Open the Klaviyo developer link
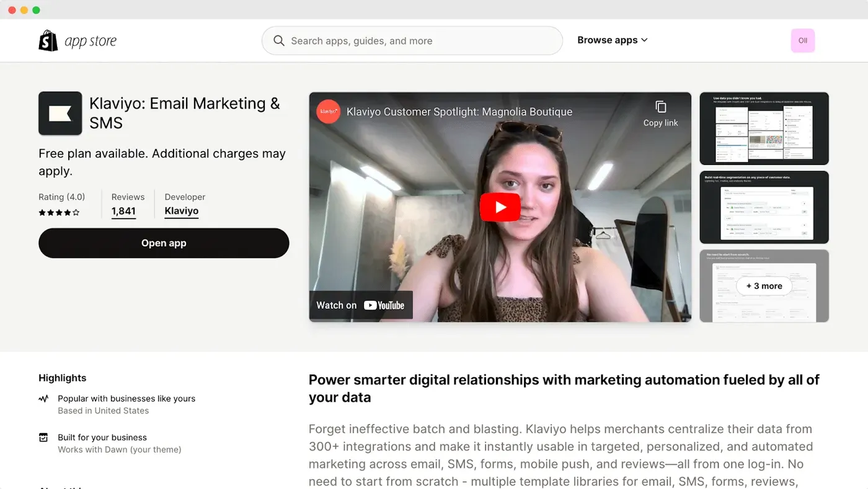The image size is (868, 489). pyautogui.click(x=182, y=211)
